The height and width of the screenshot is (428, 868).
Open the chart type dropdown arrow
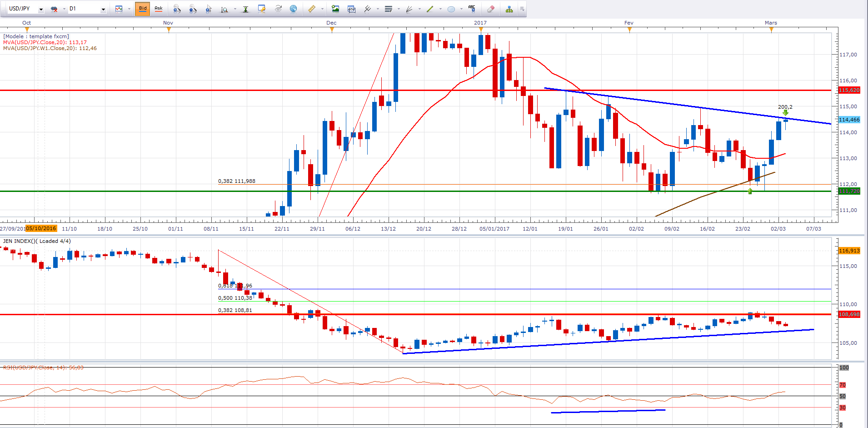(x=129, y=9)
